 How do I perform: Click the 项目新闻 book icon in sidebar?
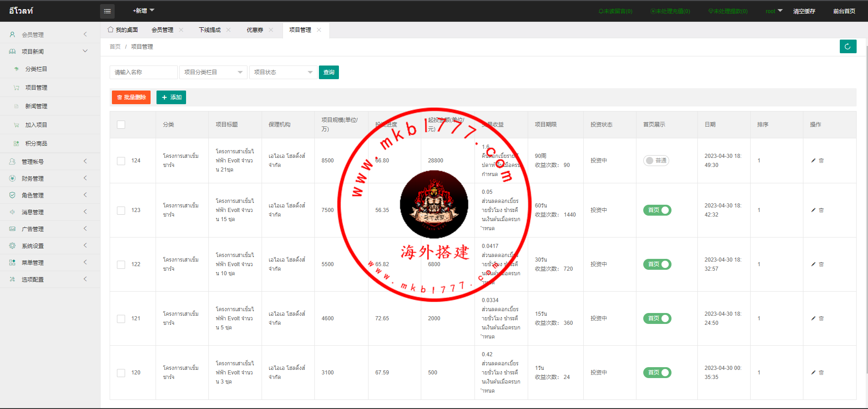pos(12,51)
